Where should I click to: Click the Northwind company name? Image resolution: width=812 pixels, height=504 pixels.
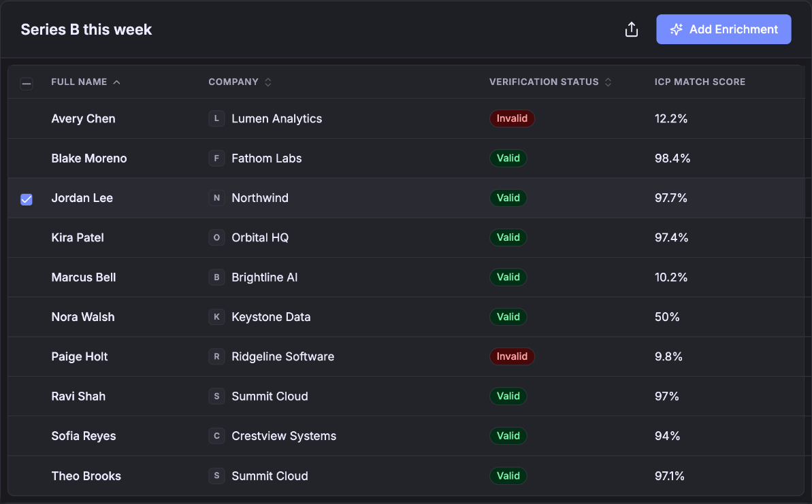260,198
